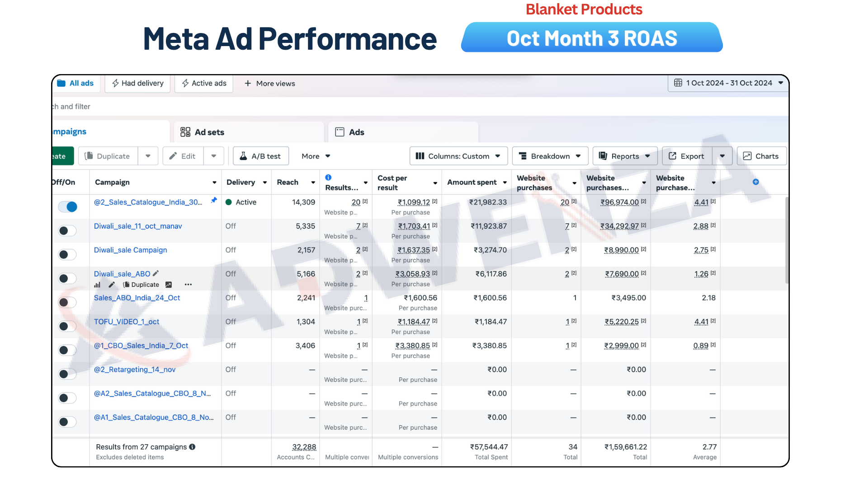Expand the Edit dropdown arrow
Viewport: 868px width, 488px height.
click(x=214, y=156)
